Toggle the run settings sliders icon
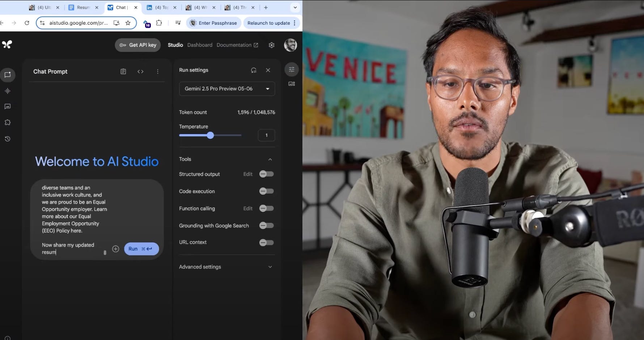Screen dimensions: 644x340 (x=292, y=69)
